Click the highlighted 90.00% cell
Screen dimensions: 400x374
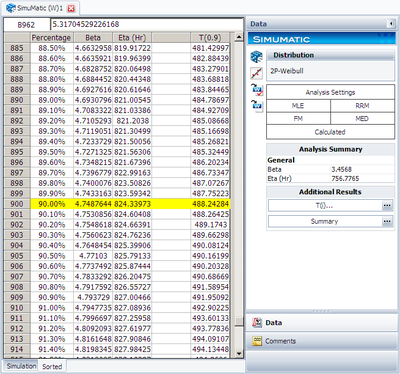[x=52, y=204]
